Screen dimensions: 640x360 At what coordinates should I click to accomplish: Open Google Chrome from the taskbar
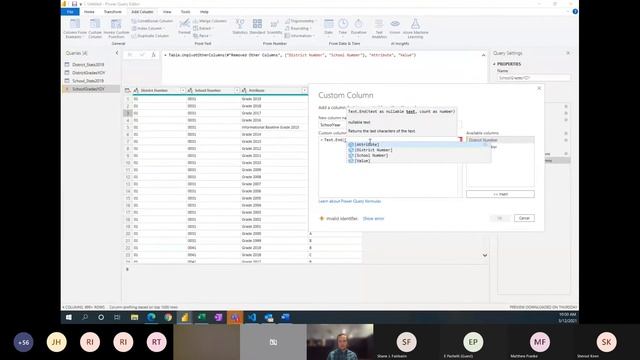point(168,317)
